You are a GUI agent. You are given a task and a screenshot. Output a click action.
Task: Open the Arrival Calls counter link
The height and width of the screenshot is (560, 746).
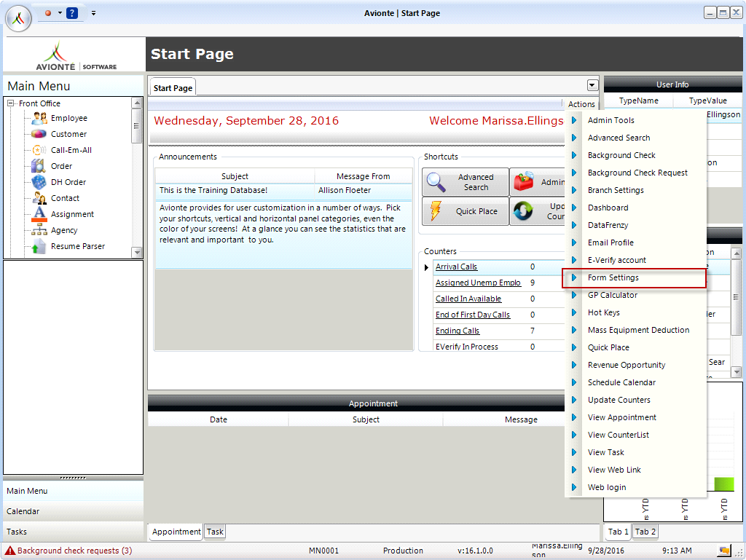click(456, 267)
